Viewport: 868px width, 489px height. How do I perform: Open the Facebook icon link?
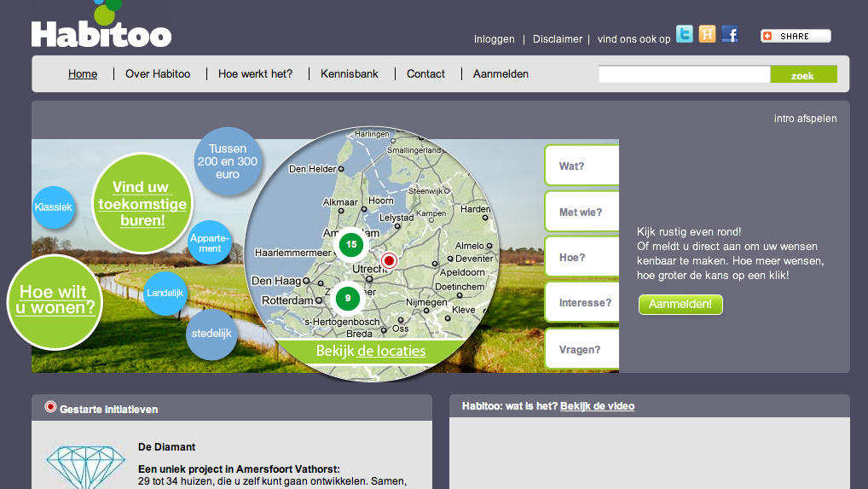(x=730, y=34)
